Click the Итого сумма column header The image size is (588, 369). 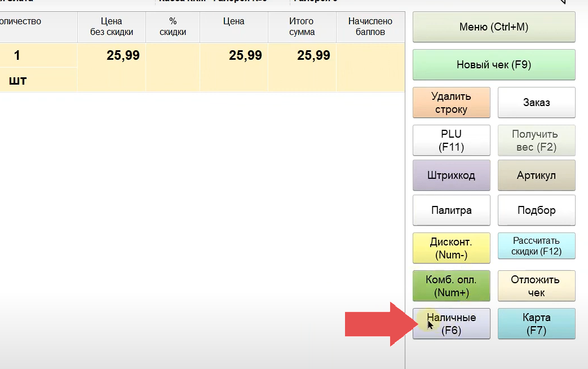(x=302, y=27)
